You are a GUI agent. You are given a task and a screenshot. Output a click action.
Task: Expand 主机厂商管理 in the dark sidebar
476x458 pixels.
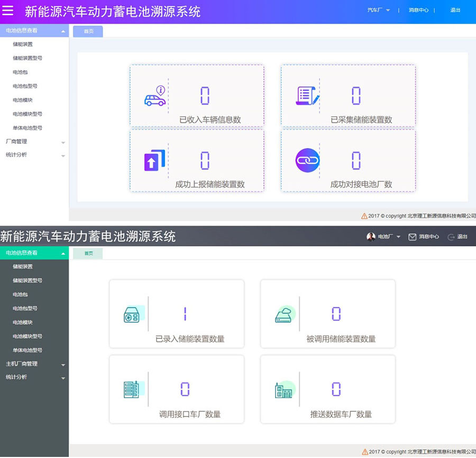coord(34,364)
